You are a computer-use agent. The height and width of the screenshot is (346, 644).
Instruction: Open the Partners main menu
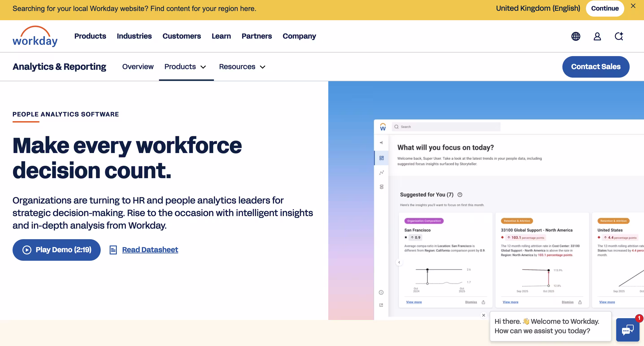pos(257,36)
